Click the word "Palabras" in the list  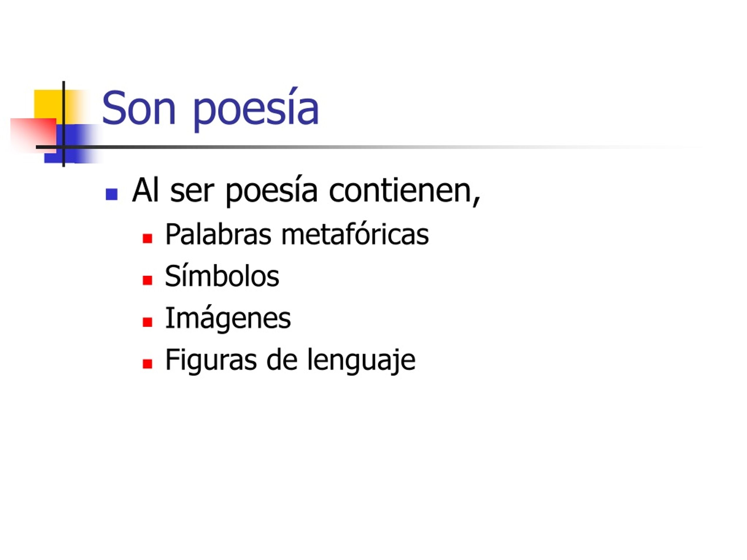pyautogui.click(x=218, y=234)
